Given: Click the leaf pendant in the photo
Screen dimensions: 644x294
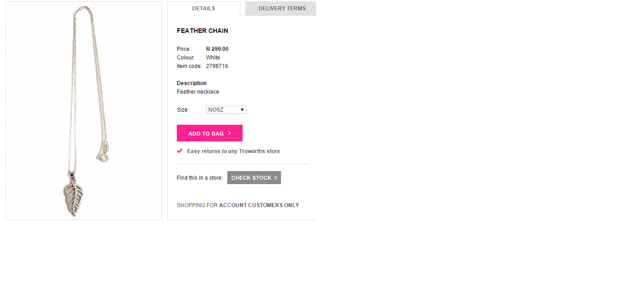Looking at the screenshot, I should point(74,198).
